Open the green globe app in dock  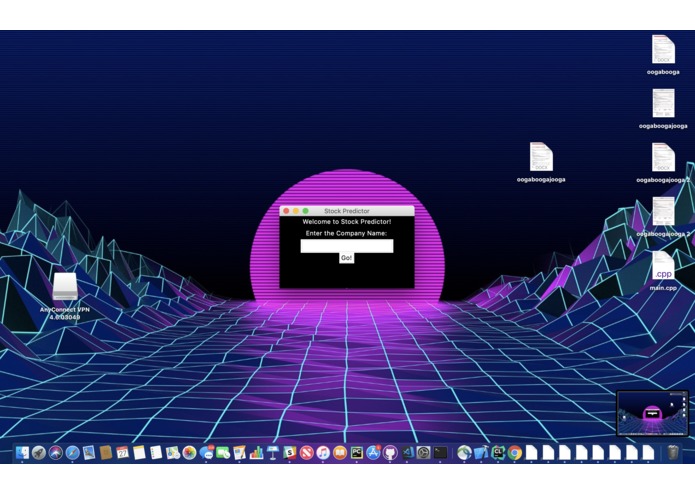[464, 452]
